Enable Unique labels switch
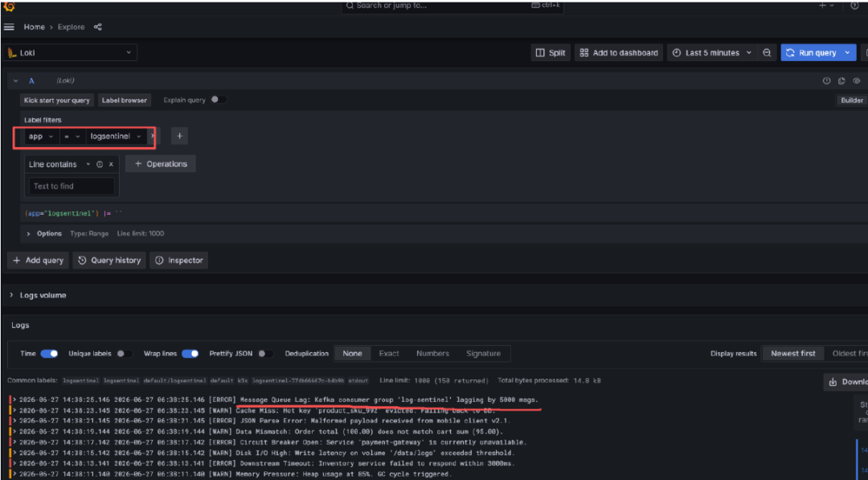Screen dimensions: 868x480 (125, 353)
